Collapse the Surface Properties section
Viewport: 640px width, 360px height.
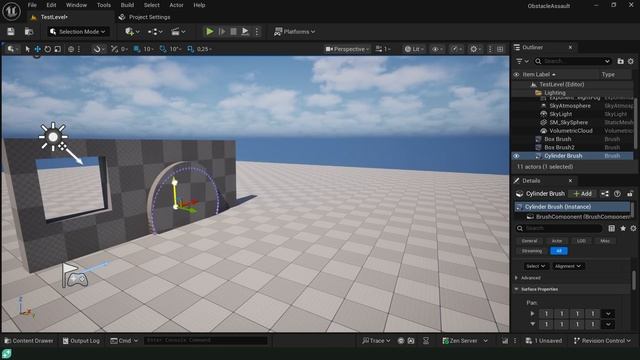[517, 289]
